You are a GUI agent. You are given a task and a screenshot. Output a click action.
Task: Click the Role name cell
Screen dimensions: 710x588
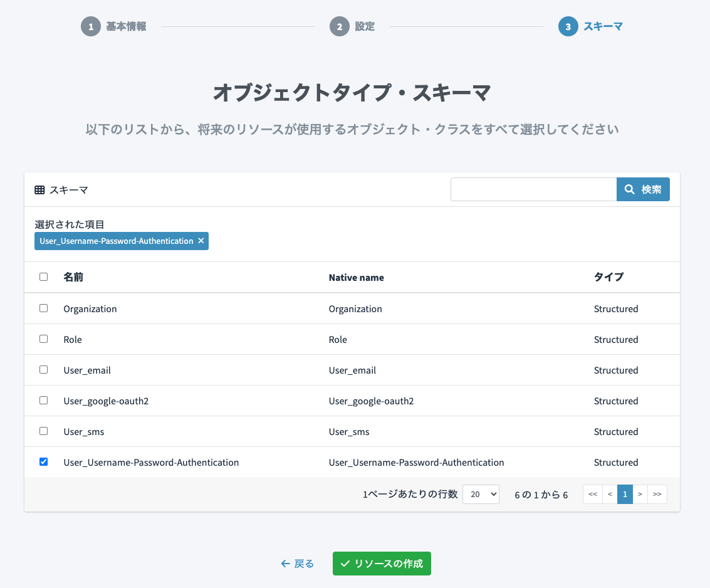pyautogui.click(x=73, y=340)
